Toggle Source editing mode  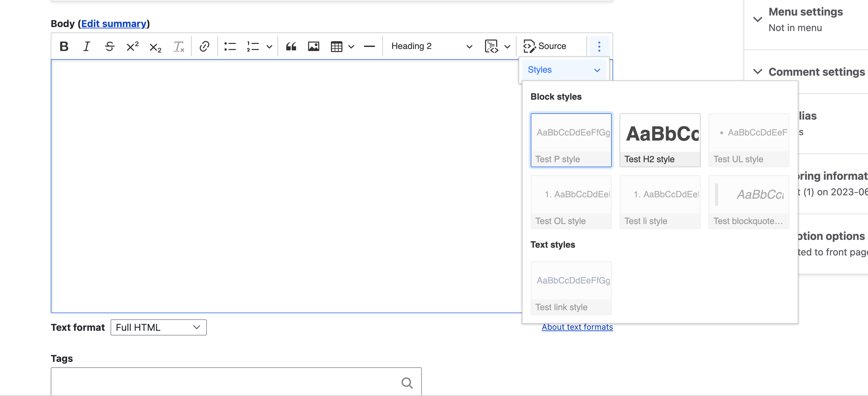545,46
